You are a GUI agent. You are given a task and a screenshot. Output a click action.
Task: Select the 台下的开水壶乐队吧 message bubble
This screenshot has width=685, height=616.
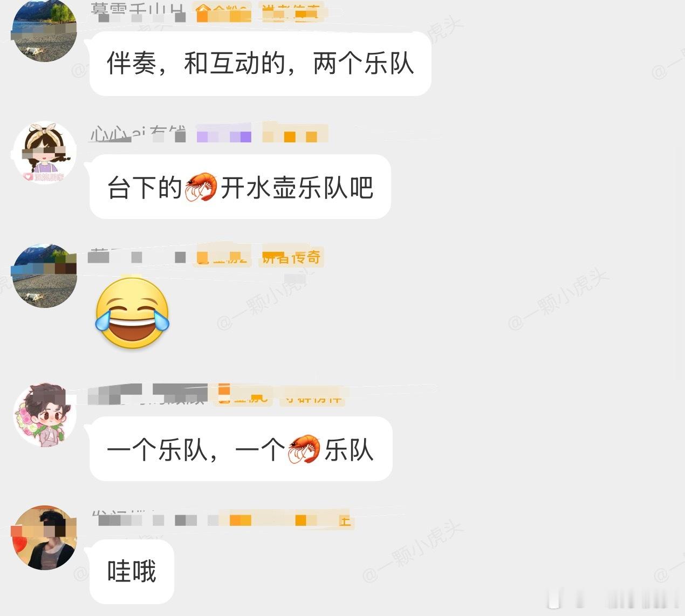pyautogui.click(x=240, y=187)
